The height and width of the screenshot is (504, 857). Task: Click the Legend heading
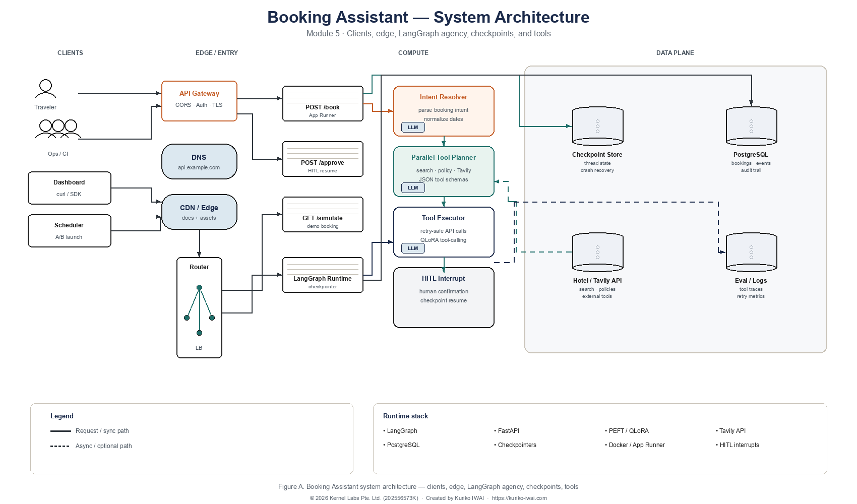[62, 416]
